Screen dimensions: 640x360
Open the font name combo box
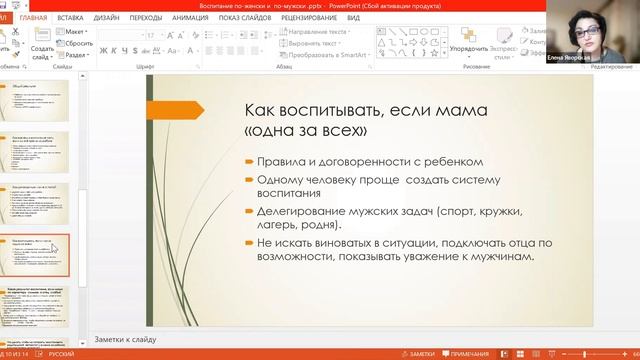(122, 36)
